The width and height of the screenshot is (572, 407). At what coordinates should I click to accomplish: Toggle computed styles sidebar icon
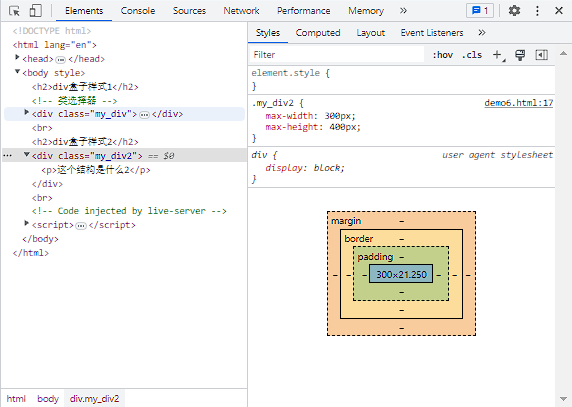(541, 55)
